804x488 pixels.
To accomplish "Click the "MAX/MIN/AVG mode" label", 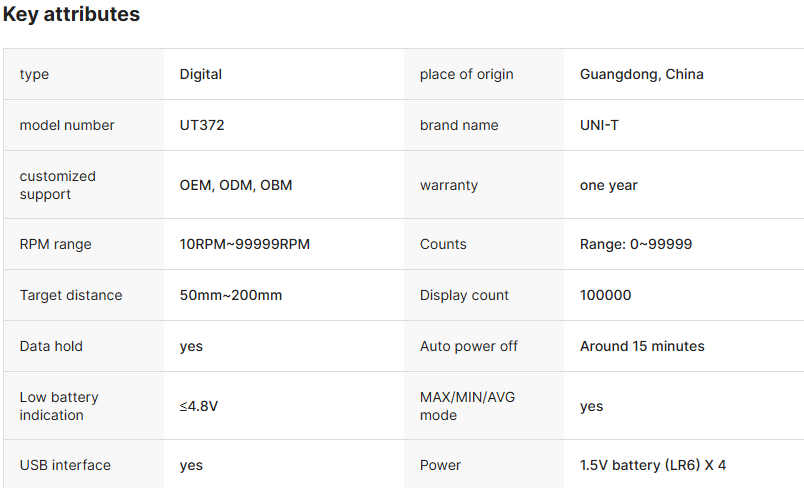I will pyautogui.click(x=467, y=406).
